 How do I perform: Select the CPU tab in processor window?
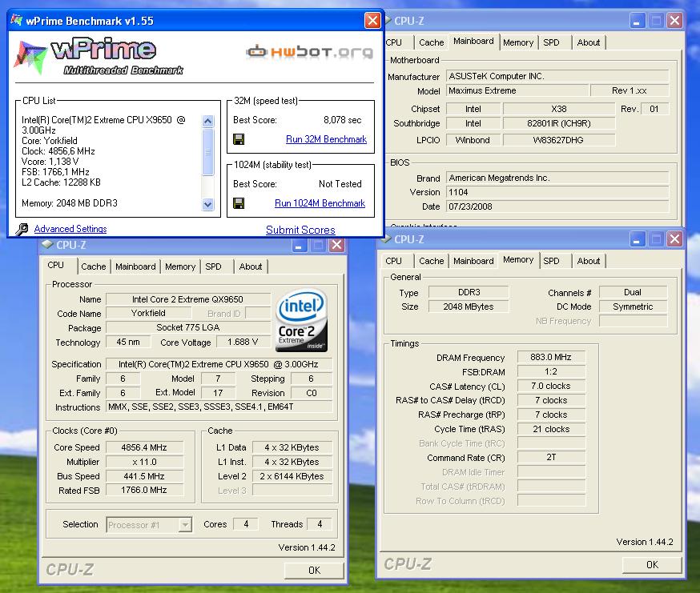[x=56, y=265]
